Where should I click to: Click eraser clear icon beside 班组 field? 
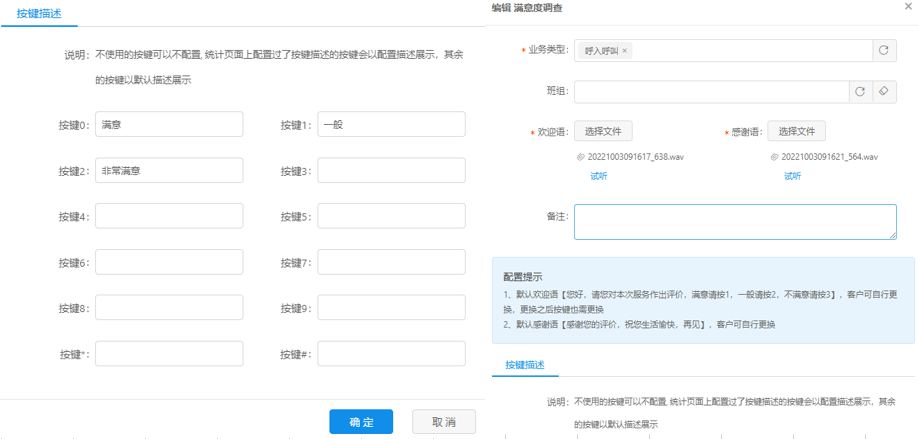pyautogui.click(x=884, y=92)
